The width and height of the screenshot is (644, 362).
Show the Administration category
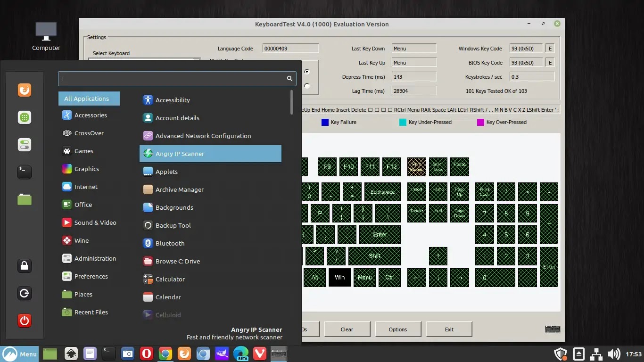pyautogui.click(x=89, y=258)
